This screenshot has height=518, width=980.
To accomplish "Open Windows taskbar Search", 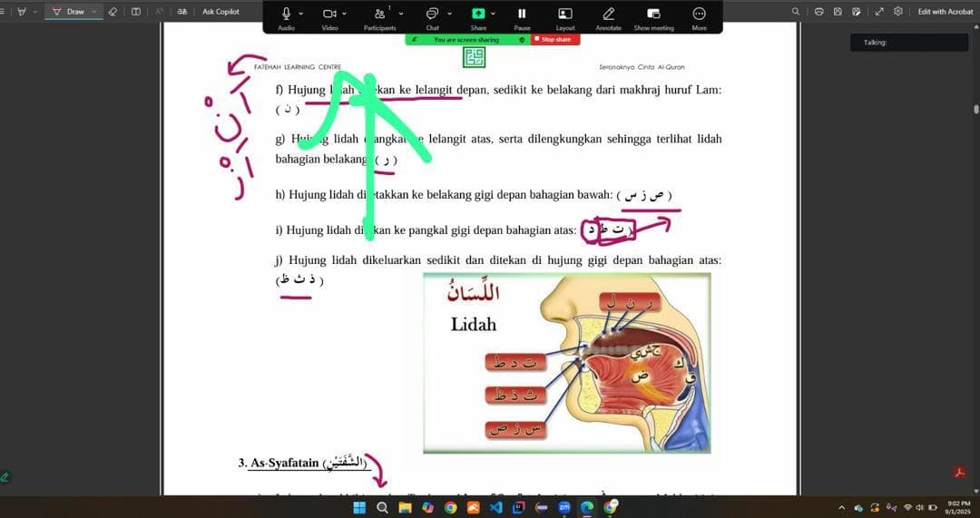I will click(382, 507).
